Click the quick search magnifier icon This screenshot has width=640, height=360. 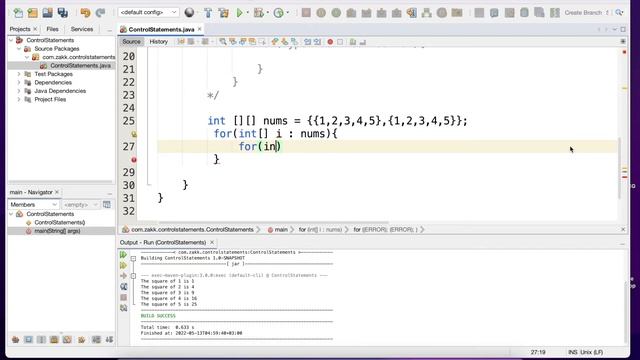point(619,13)
